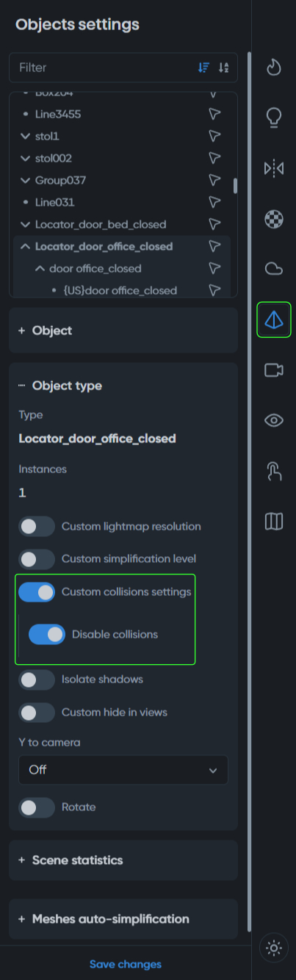Open the checkered sphere materials panel

click(274, 219)
